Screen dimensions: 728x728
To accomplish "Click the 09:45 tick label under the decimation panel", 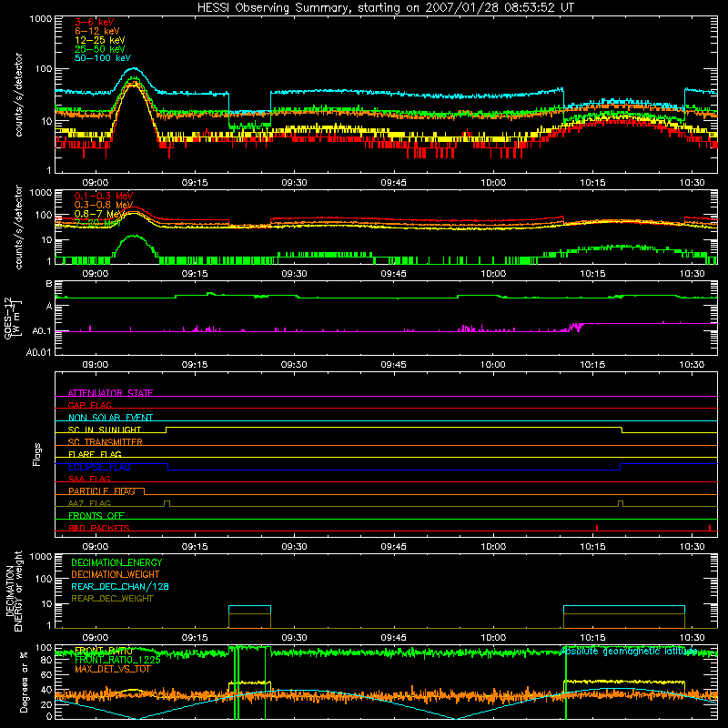I will coord(394,638).
